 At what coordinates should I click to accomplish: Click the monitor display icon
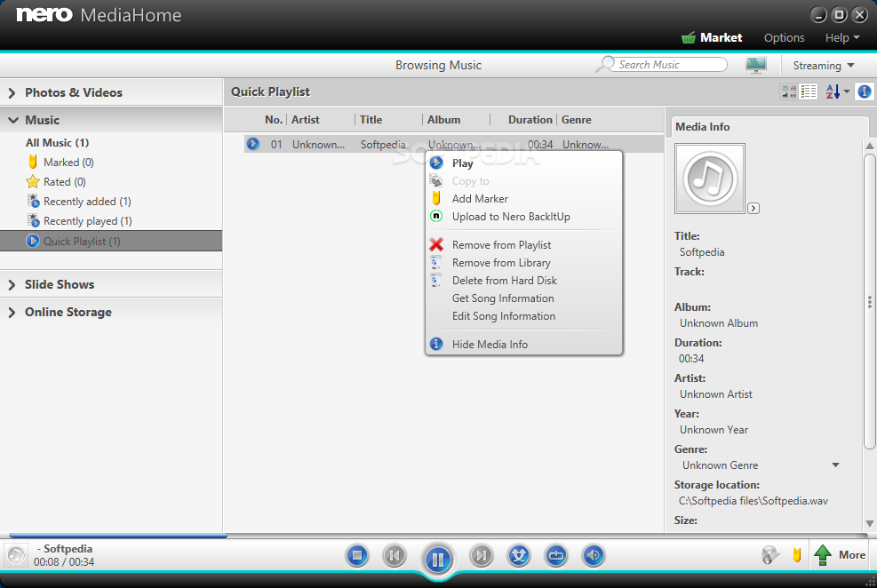tap(756, 66)
